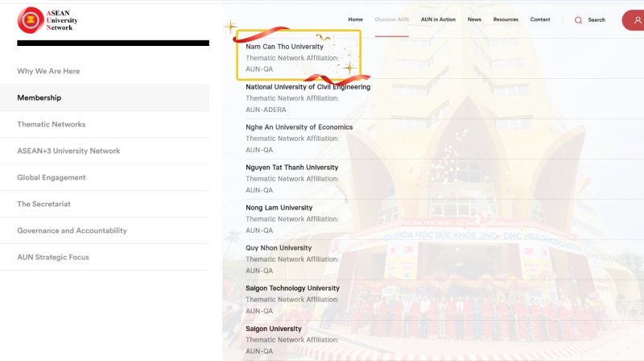644x361 pixels.
Task: Open Thematic Networks sidebar link
Action: click(x=52, y=124)
